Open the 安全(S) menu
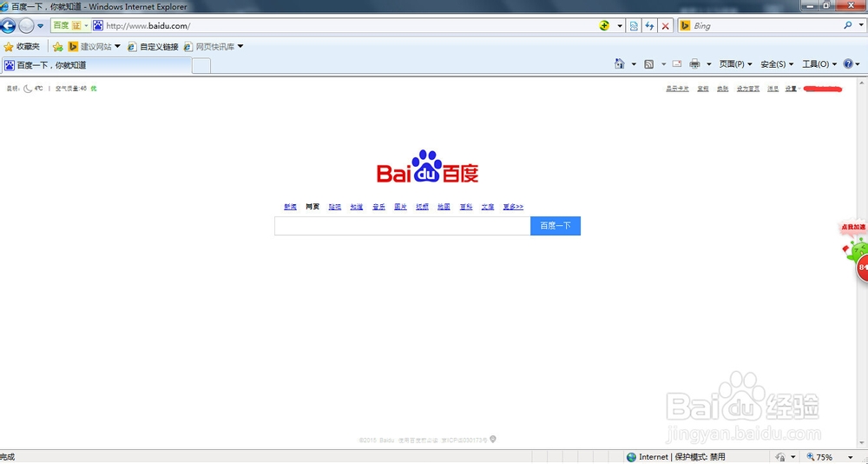The image size is (868, 464). coord(777,64)
